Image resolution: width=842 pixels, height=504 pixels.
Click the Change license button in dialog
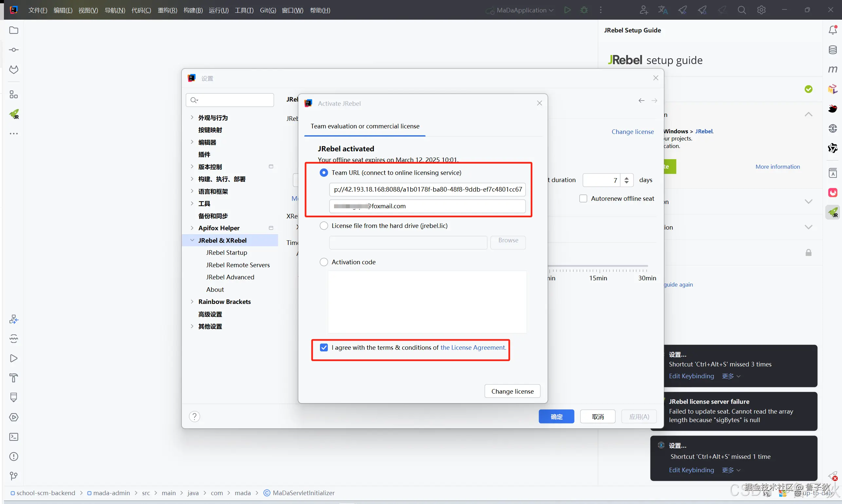click(512, 391)
